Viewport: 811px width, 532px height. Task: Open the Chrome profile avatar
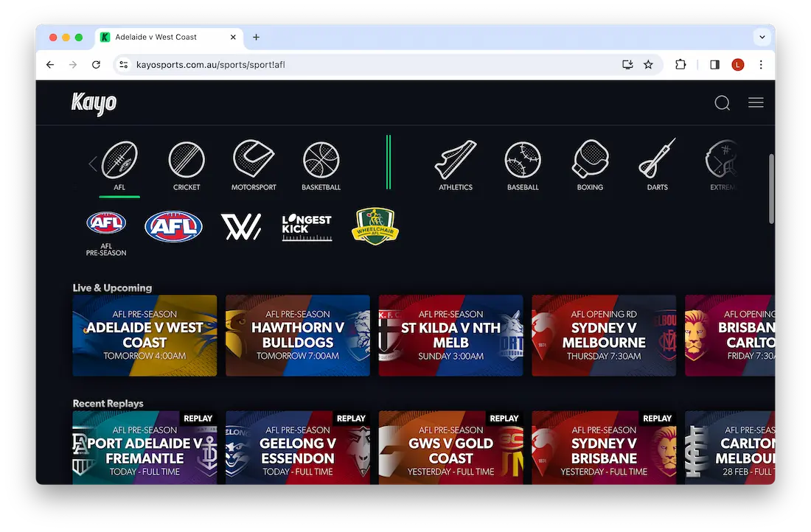[737, 65]
